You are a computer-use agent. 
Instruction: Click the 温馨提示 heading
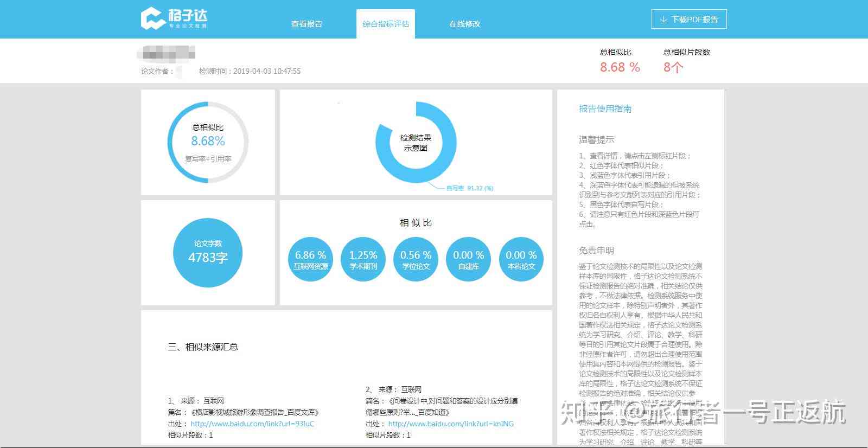[x=596, y=140]
